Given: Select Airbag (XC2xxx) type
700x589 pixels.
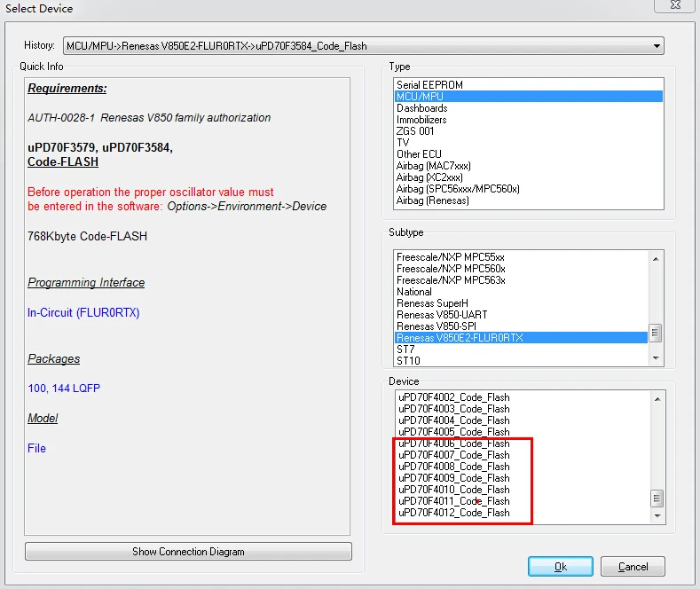Looking at the screenshot, I should tap(528, 177).
